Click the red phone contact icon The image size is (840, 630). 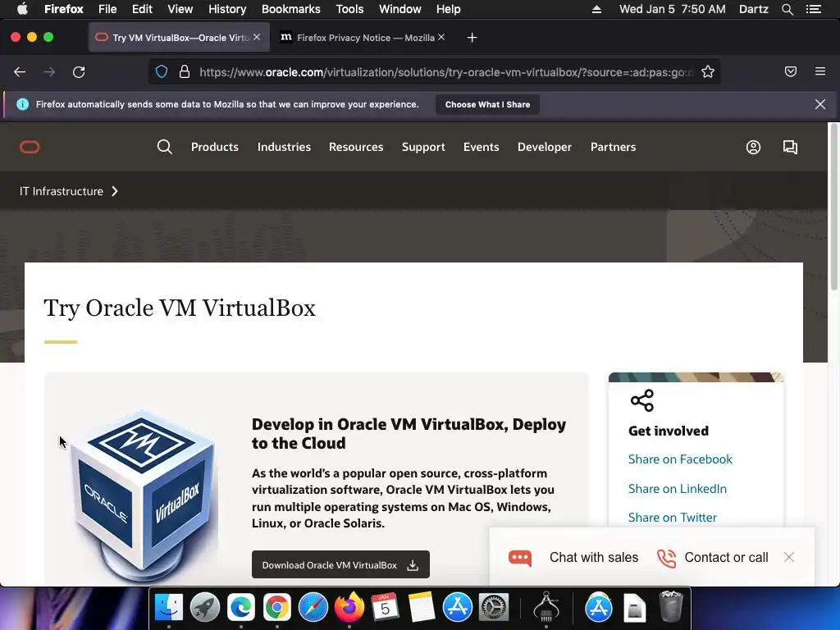tap(666, 558)
